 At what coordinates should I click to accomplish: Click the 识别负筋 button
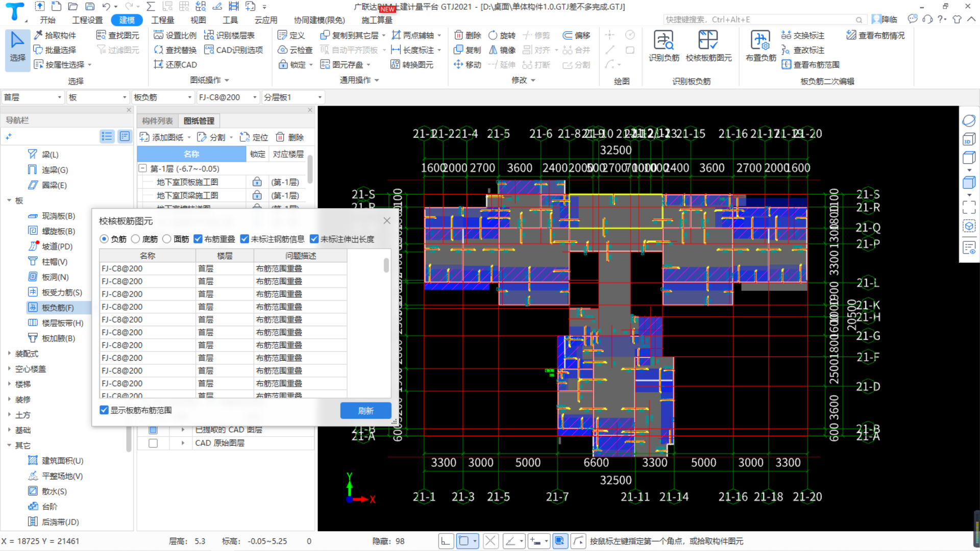[664, 46]
